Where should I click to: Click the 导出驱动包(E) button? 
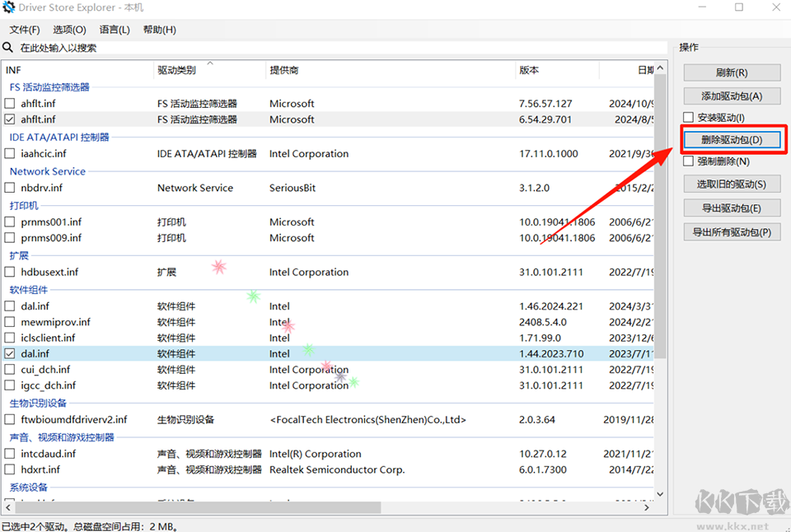pyautogui.click(x=732, y=208)
